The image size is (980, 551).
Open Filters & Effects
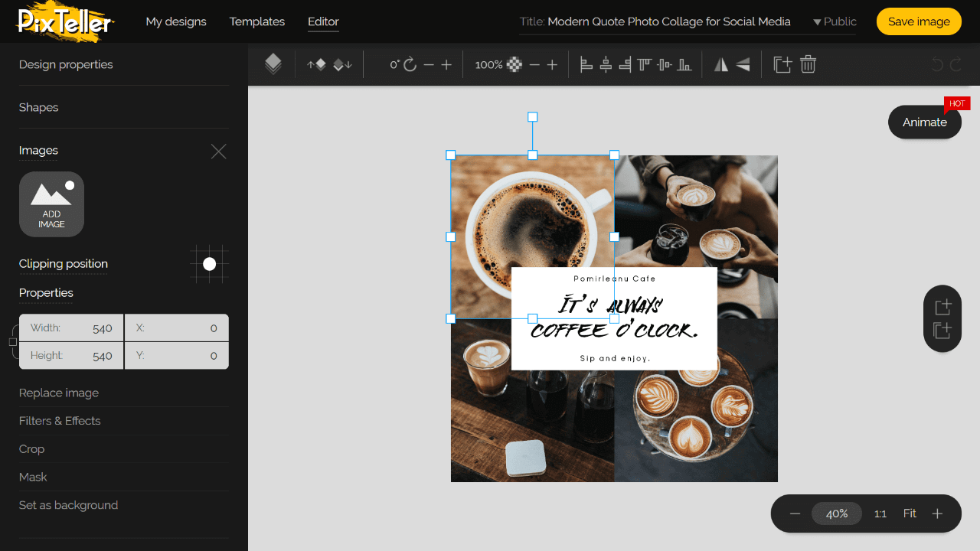(x=60, y=421)
